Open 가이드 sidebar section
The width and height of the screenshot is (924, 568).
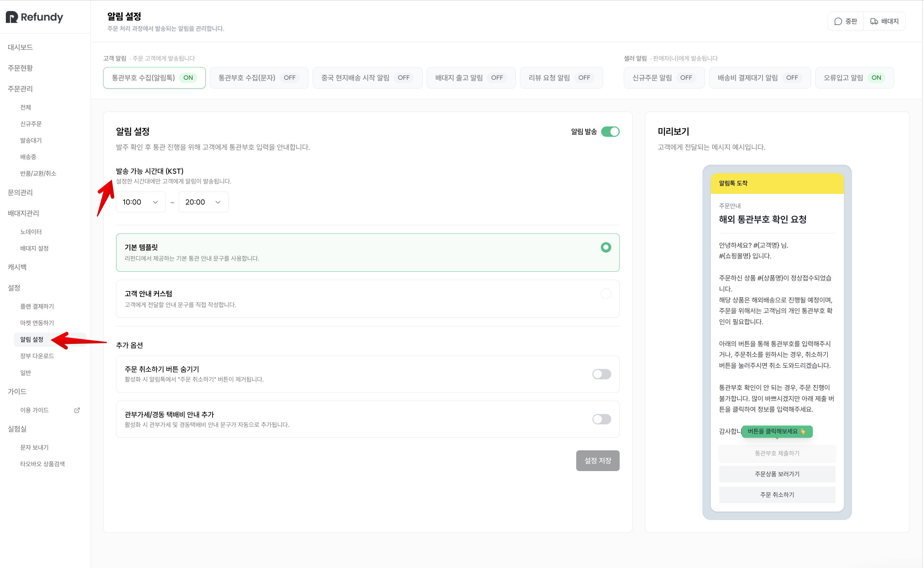pyautogui.click(x=17, y=391)
